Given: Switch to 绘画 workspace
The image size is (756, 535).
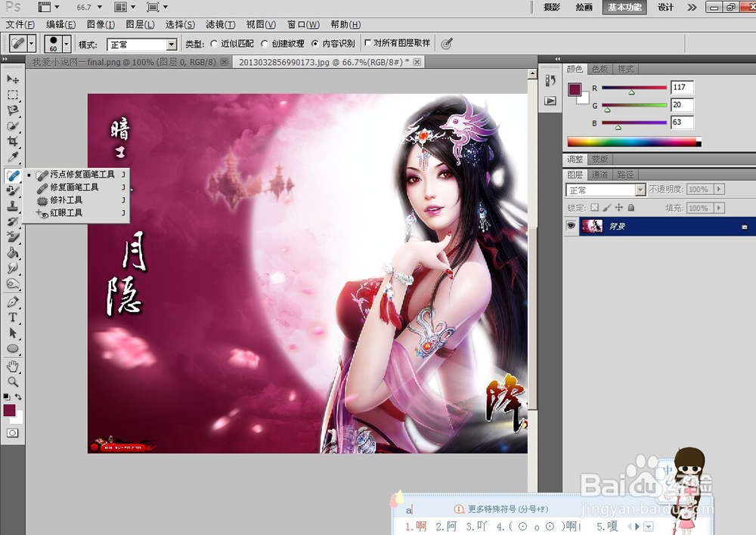Looking at the screenshot, I should tap(584, 8).
